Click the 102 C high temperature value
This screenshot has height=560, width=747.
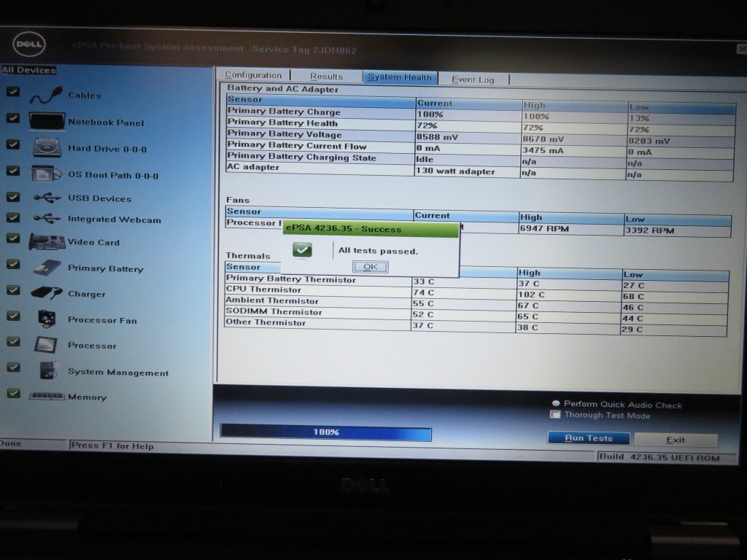tap(532, 295)
